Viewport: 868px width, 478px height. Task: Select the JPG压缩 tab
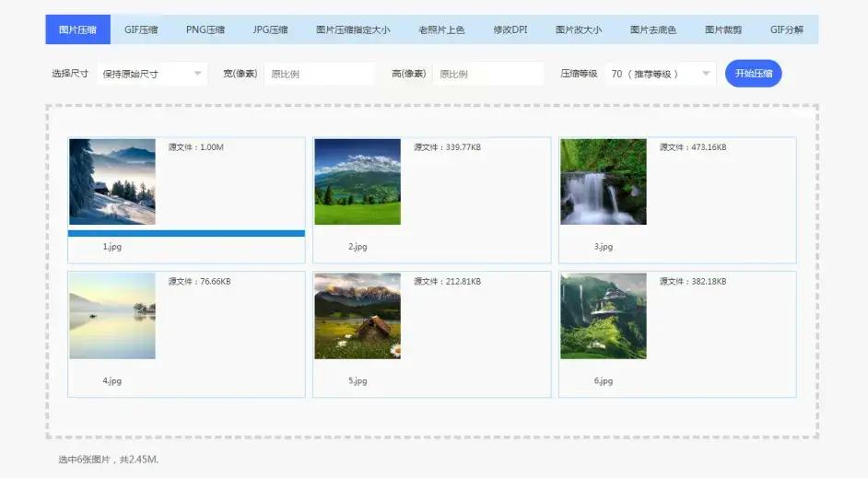(x=270, y=29)
